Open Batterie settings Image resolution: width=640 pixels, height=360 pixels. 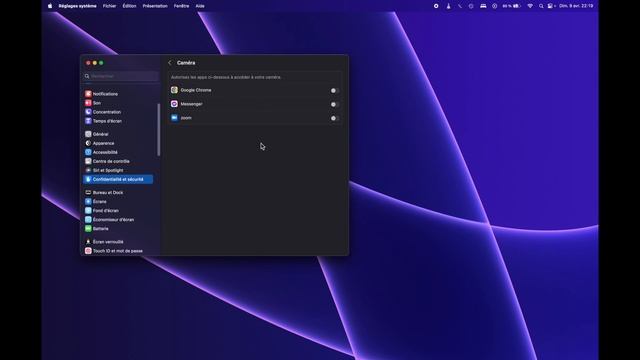118,229
